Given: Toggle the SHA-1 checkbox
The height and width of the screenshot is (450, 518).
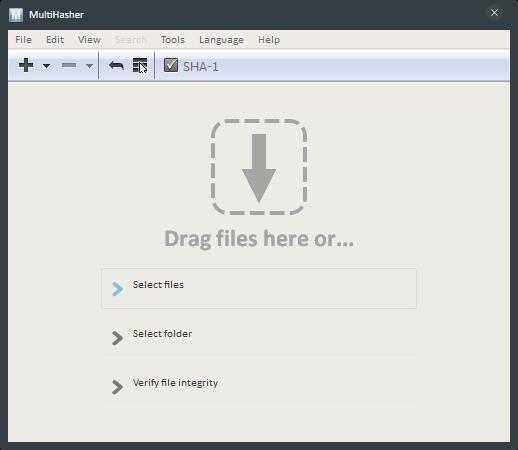Looking at the screenshot, I should point(171,65).
